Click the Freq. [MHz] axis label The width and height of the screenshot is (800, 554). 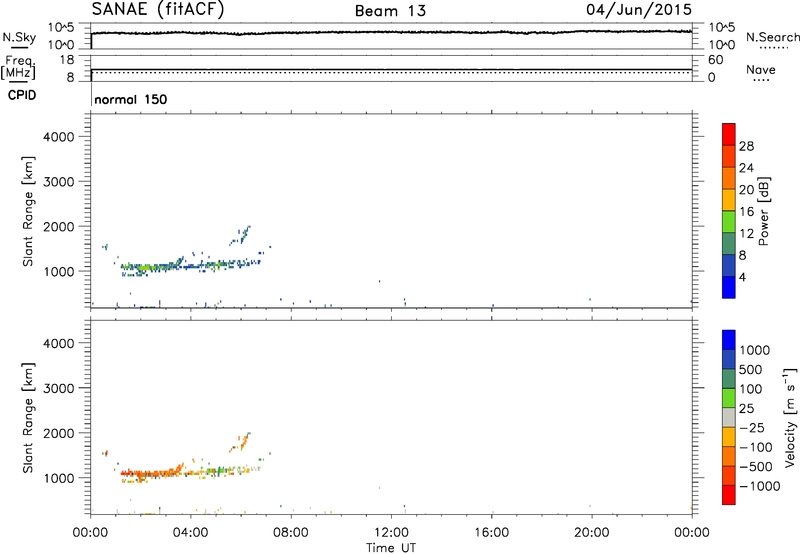[x=18, y=67]
